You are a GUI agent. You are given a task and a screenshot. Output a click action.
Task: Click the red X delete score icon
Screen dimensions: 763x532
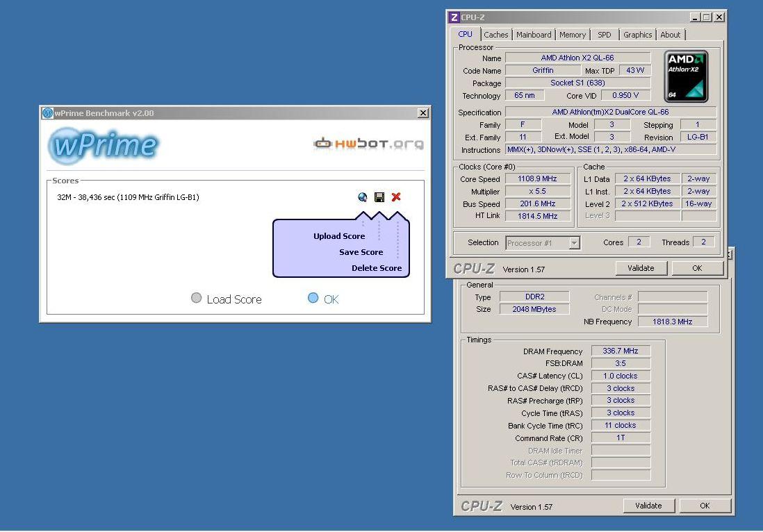[x=396, y=197]
